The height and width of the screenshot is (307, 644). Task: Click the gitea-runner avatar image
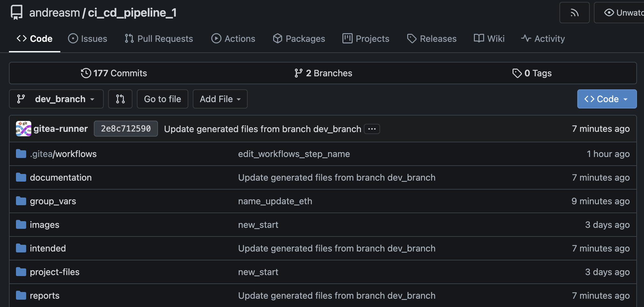coord(24,129)
